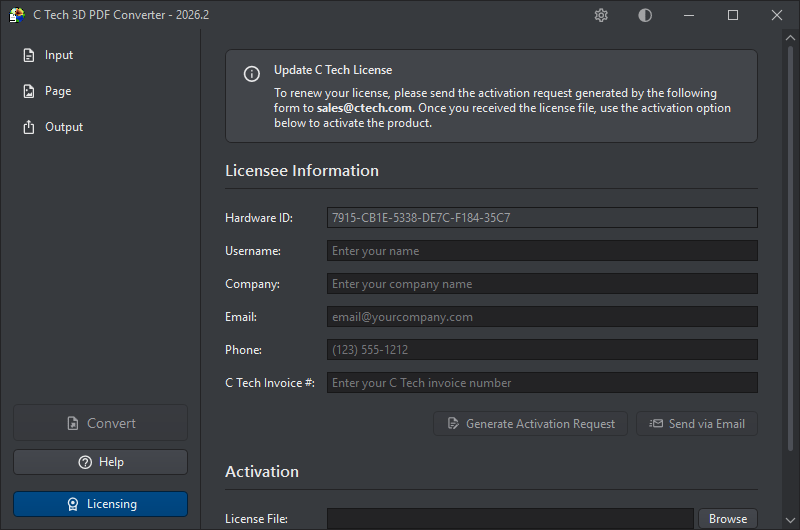Click Send via Email button
The height and width of the screenshot is (530, 800).
point(697,424)
